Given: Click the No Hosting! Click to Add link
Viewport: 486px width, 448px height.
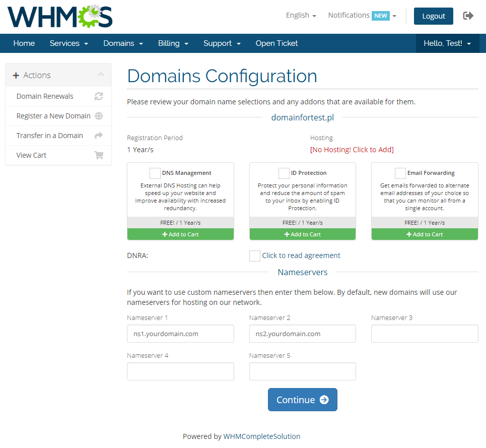Looking at the screenshot, I should coord(352,150).
